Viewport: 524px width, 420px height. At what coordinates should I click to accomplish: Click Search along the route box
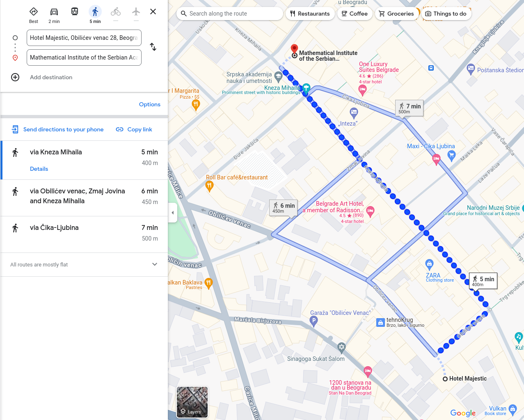point(230,14)
